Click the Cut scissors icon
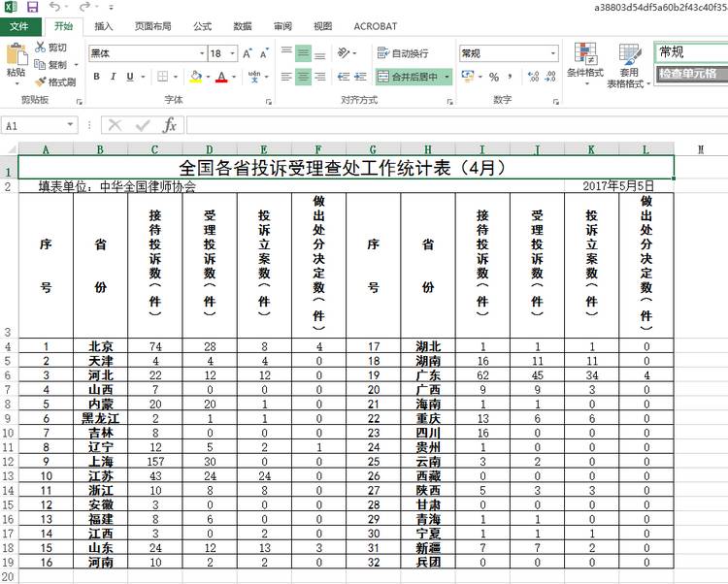Screen dimensions: 728x584 [x=41, y=48]
